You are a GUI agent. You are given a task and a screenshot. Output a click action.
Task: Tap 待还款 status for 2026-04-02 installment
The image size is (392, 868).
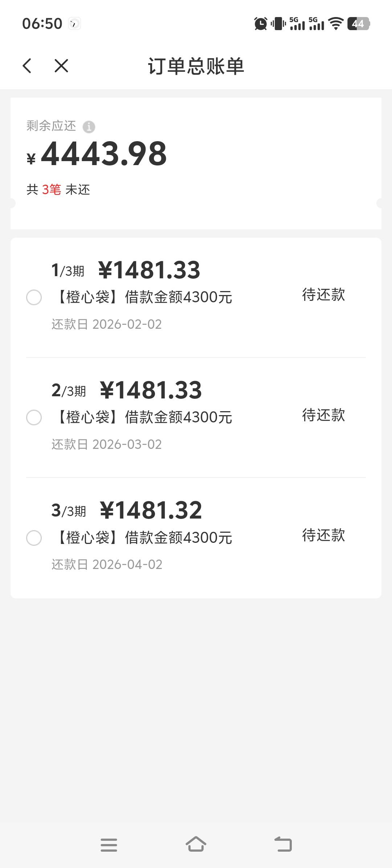coord(323,535)
